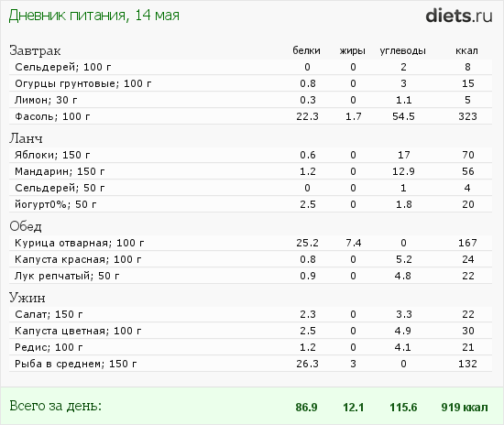
Task: Click Фасоль carbs value 54.5
Action: (403, 116)
